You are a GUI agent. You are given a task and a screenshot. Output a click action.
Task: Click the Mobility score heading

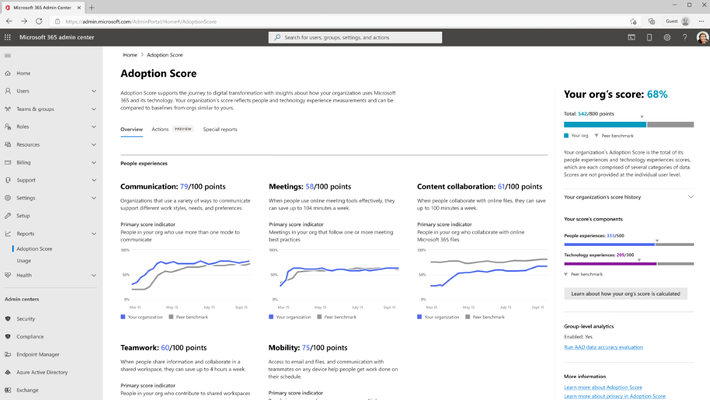308,348
